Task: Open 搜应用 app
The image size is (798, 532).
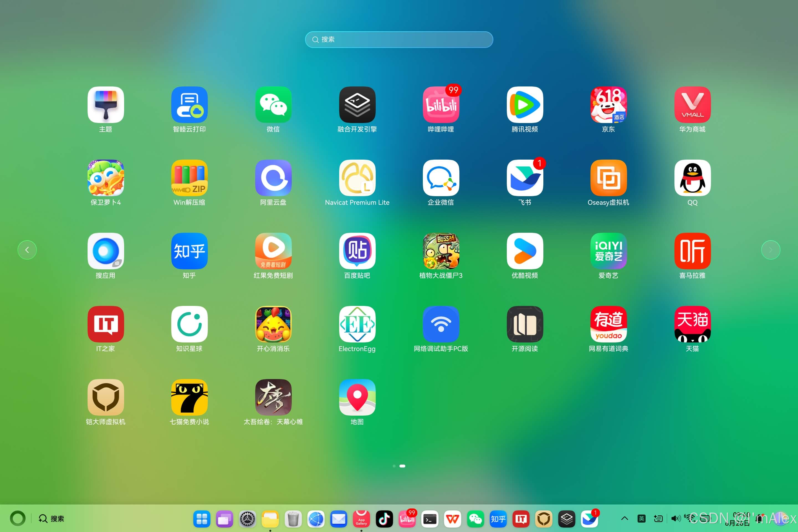Action: coord(106,251)
